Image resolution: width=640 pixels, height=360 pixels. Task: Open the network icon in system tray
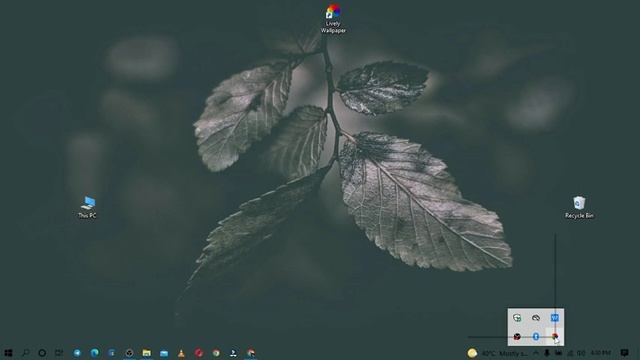[x=570, y=353]
